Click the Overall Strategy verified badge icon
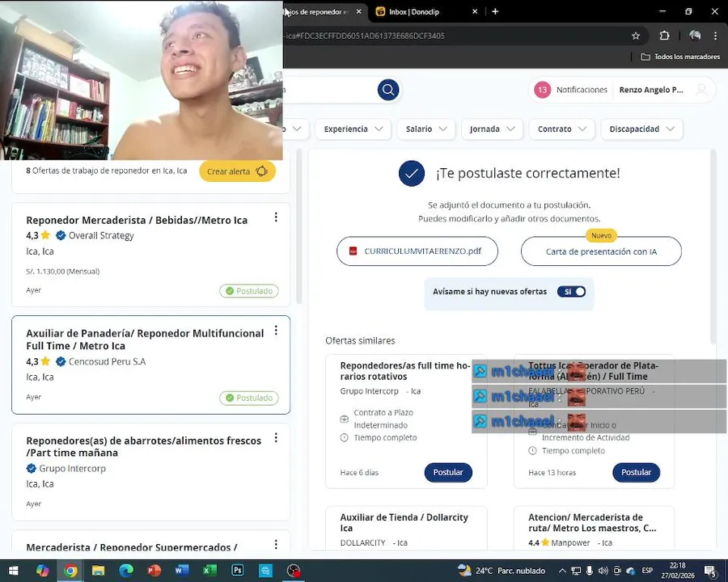The width and height of the screenshot is (728, 582). coord(61,235)
